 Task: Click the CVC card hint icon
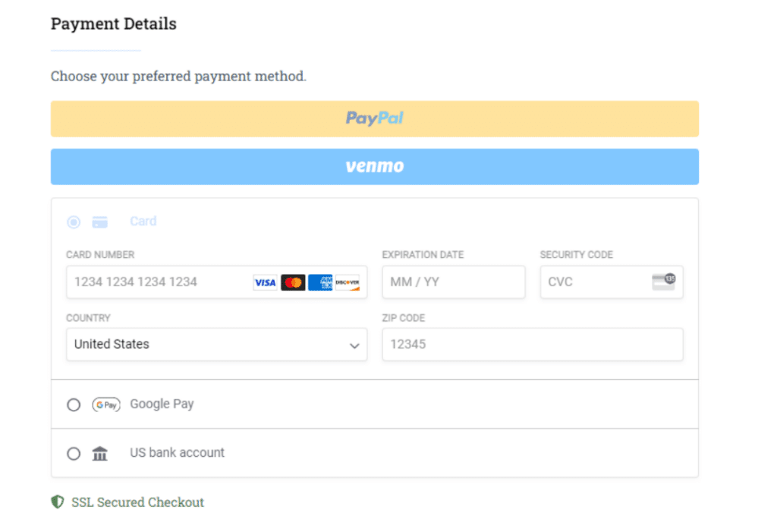[663, 282]
